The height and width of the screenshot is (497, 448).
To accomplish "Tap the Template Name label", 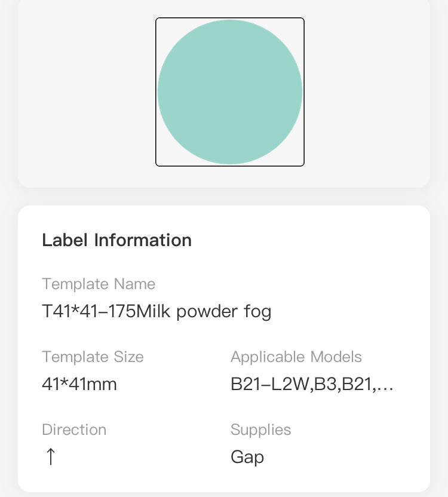I will coord(98,284).
